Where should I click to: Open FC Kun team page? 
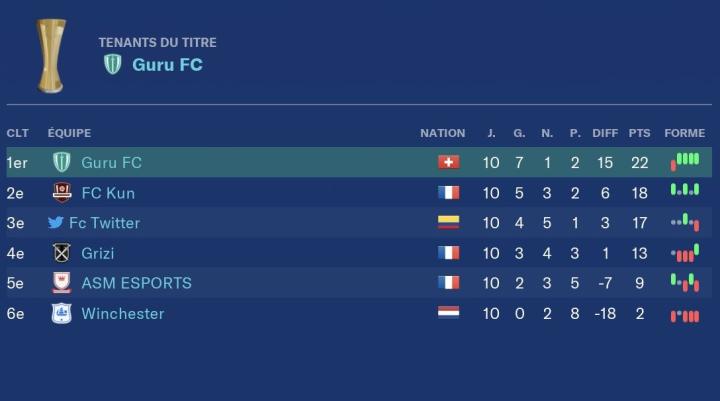tap(108, 193)
